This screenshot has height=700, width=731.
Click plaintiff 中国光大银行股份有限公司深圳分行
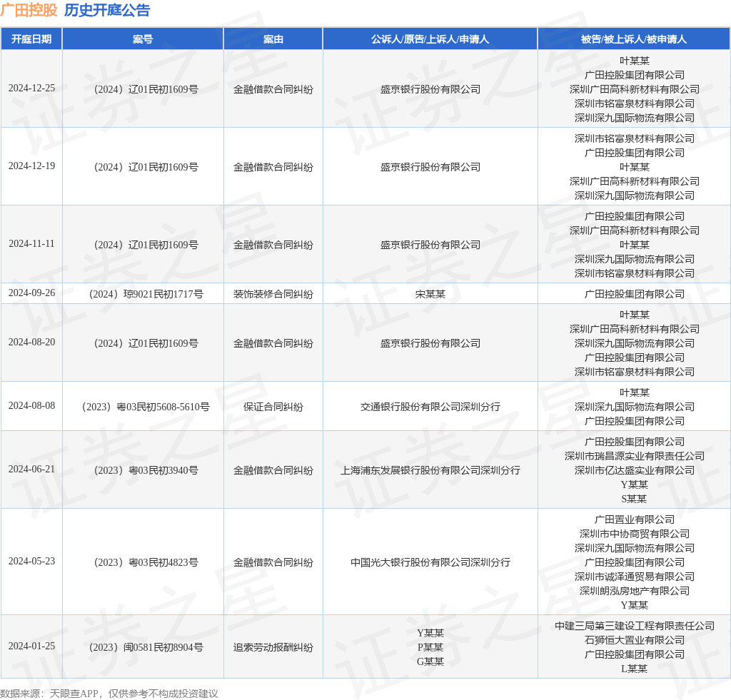(x=430, y=562)
